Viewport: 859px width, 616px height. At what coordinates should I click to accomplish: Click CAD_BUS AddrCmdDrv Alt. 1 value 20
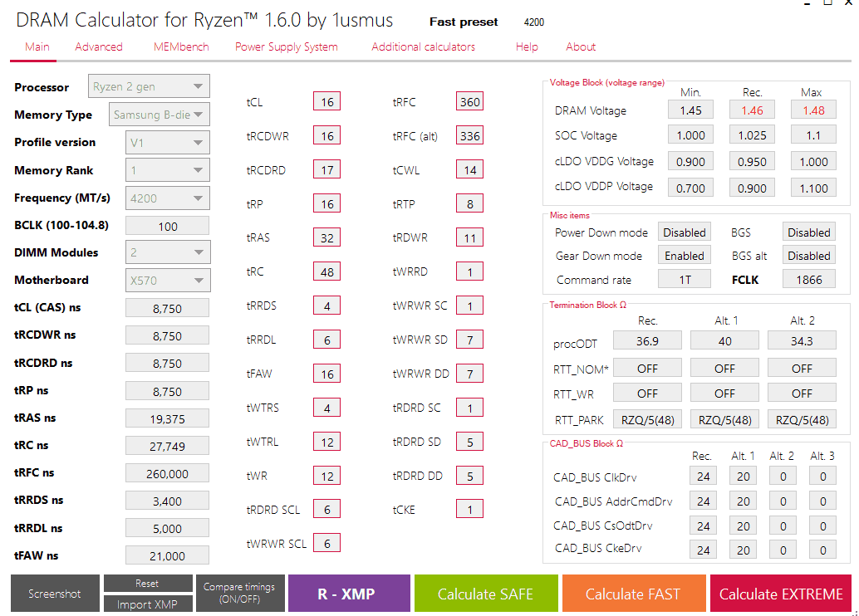tap(743, 501)
